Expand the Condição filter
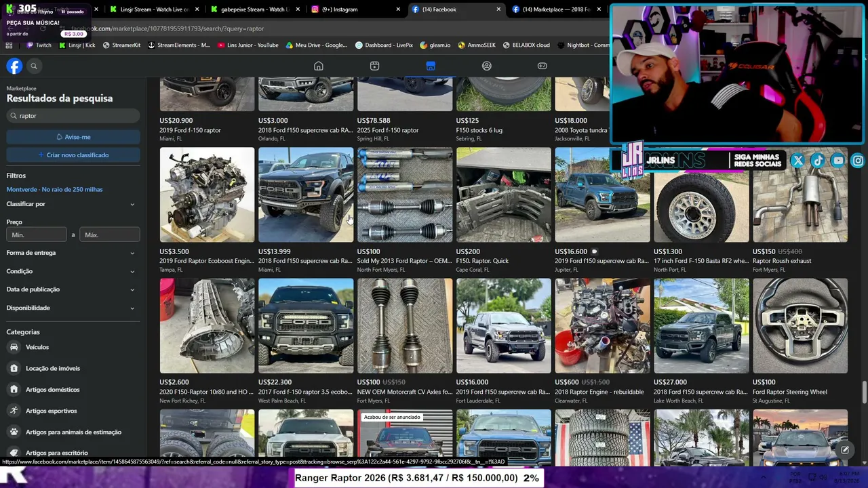The image size is (868, 488). pyautogui.click(x=71, y=271)
